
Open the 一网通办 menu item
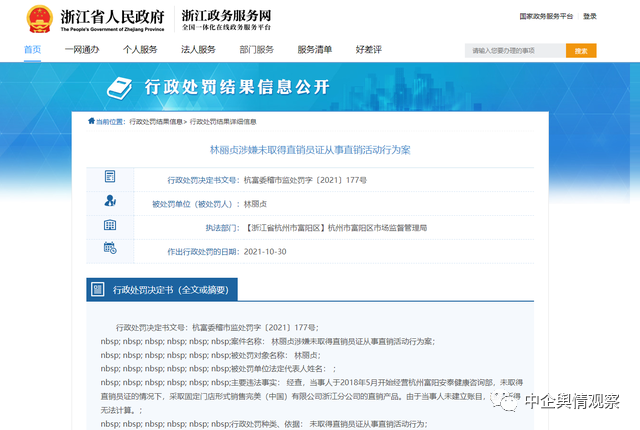pos(82,50)
